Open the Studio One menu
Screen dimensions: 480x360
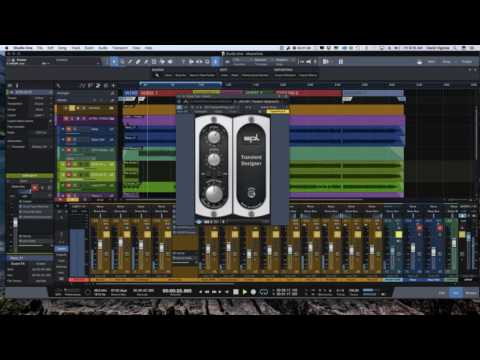[23, 48]
